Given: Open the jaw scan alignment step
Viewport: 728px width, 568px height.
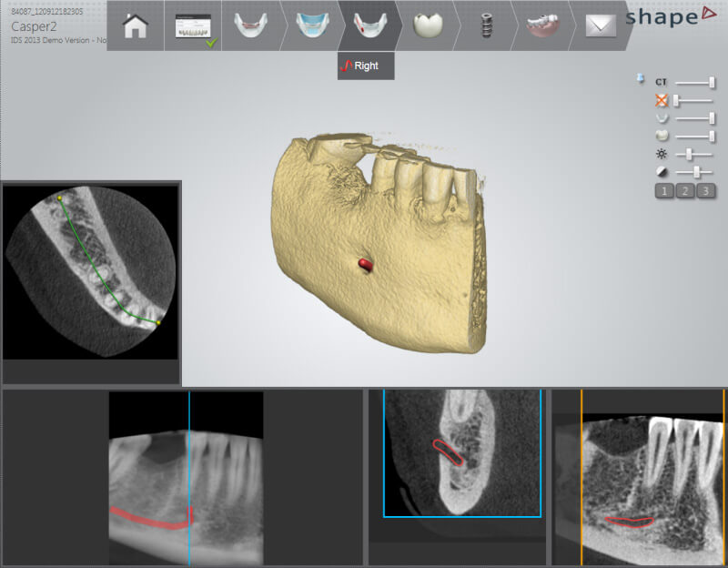Looking at the screenshot, I should 251,25.
